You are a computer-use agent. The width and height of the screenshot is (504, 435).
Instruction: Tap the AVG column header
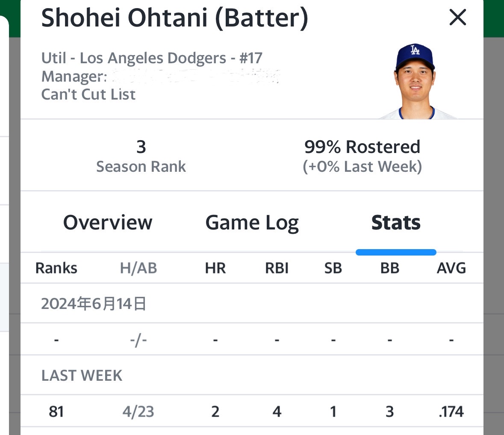pos(451,268)
